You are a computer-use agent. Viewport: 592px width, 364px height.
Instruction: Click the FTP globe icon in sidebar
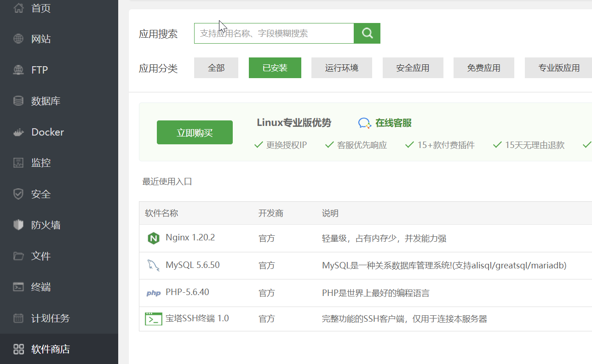point(18,70)
